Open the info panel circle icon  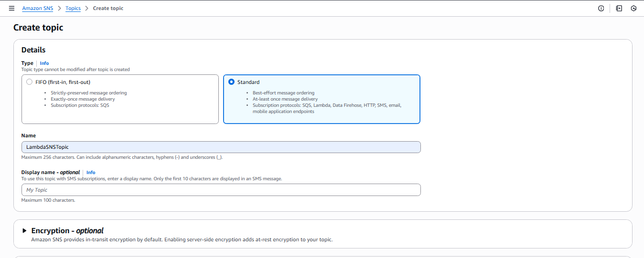pyautogui.click(x=601, y=9)
